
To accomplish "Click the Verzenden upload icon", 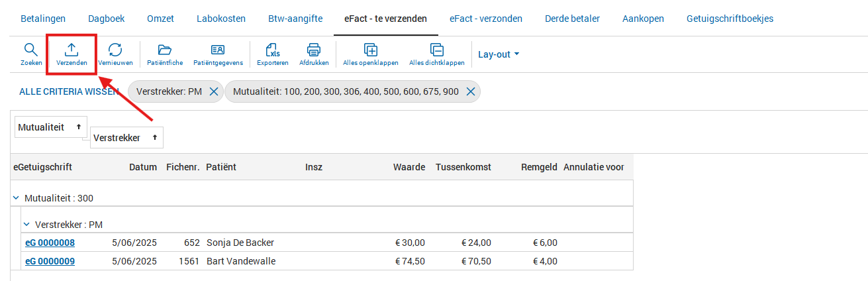I will click(72, 49).
